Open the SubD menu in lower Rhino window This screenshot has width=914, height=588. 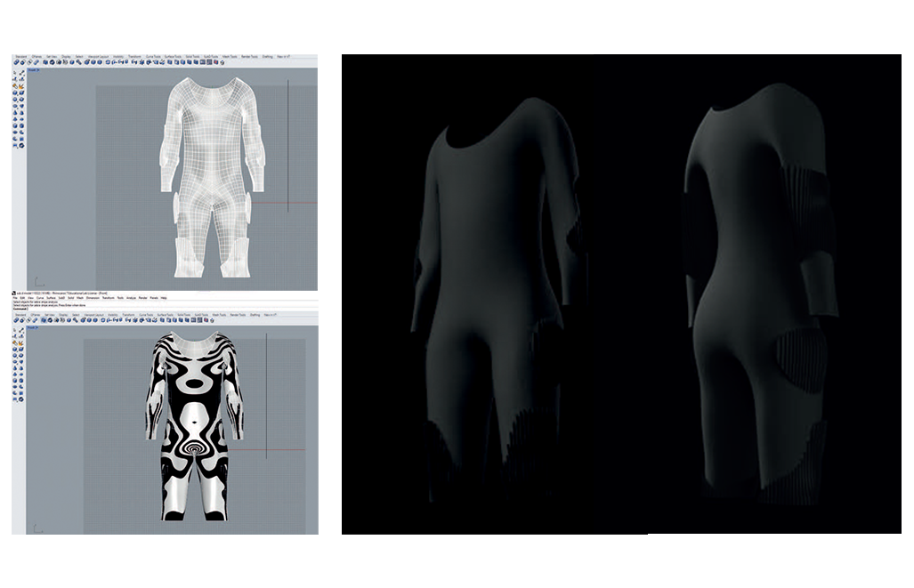61,298
